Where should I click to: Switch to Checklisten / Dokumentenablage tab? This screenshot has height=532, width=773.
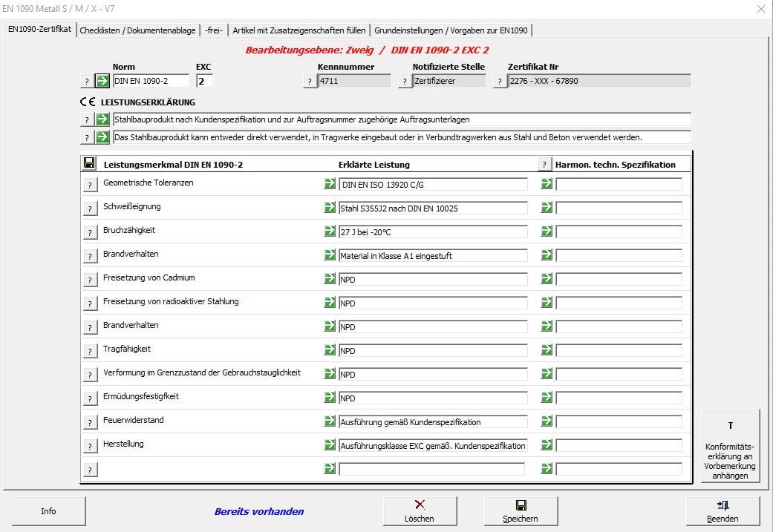tap(138, 30)
